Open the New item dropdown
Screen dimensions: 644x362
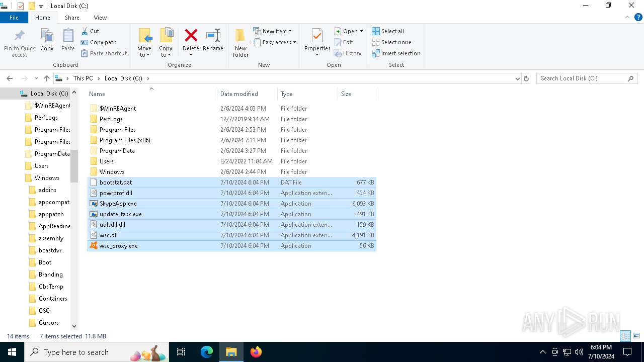272,31
